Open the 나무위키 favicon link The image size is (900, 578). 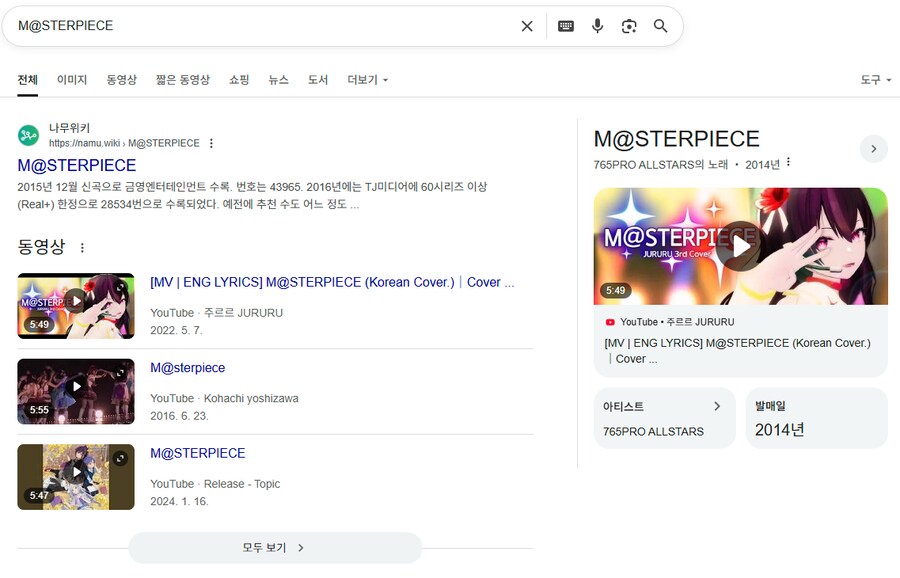pyautogui.click(x=28, y=135)
